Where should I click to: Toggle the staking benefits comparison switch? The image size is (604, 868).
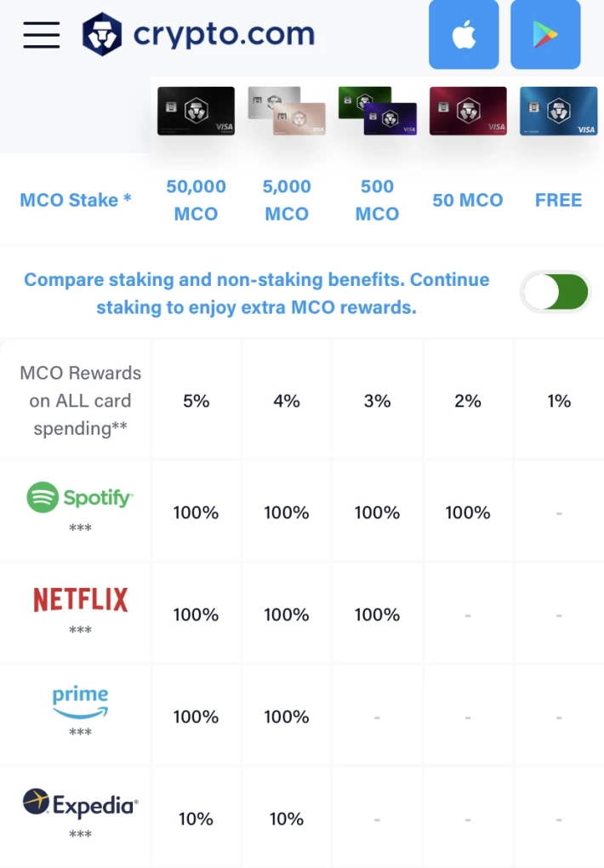pyautogui.click(x=556, y=292)
